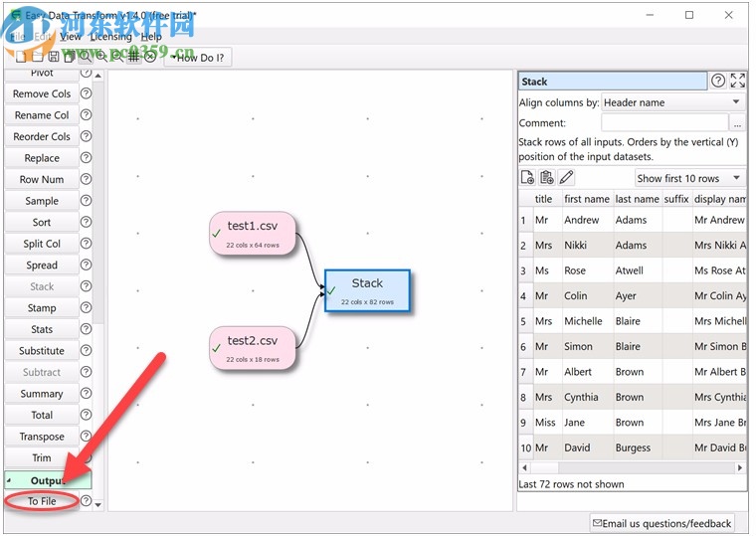Screen dimensions: 756x536
Task: Click the comment ellipsis button
Action: [737, 123]
